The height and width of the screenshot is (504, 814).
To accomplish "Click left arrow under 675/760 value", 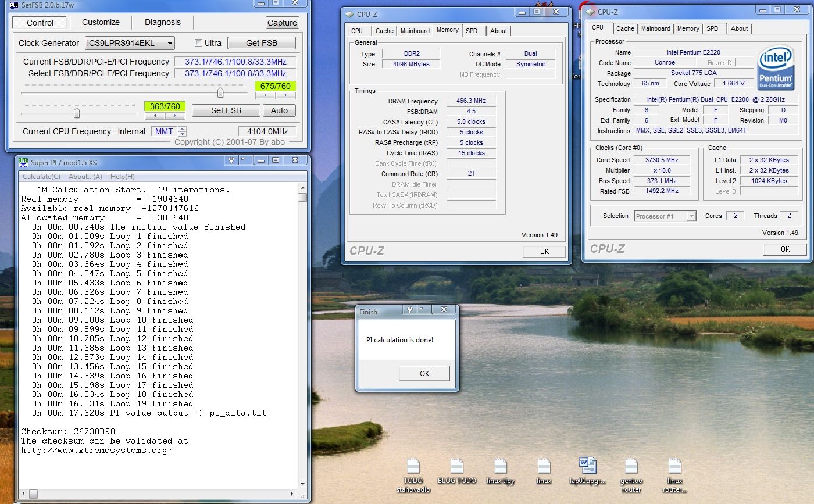I will (265, 95).
